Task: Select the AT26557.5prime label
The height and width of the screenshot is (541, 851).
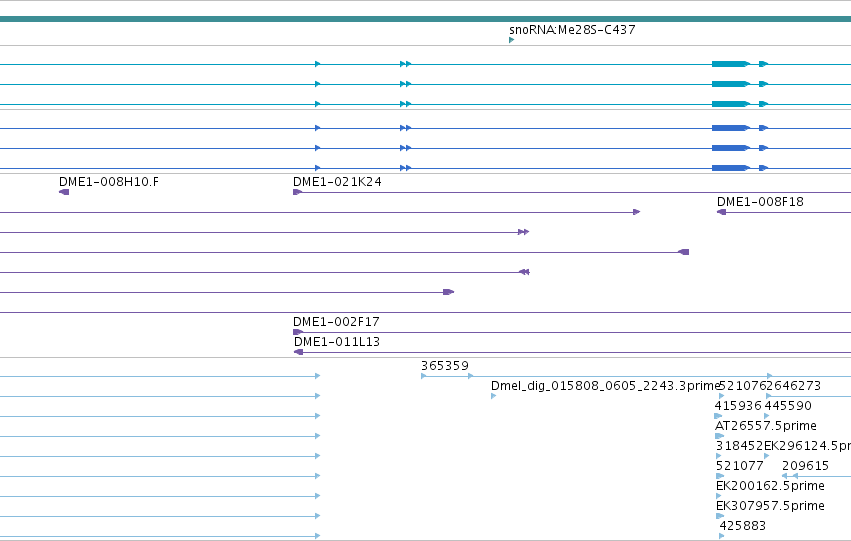Action: pyautogui.click(x=765, y=426)
